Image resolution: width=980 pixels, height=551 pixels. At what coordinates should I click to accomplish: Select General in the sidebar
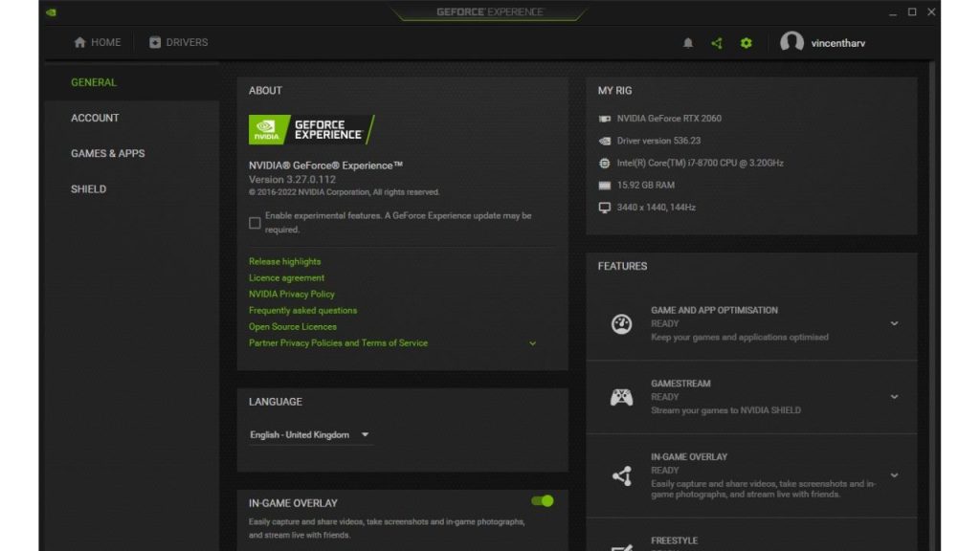94,82
